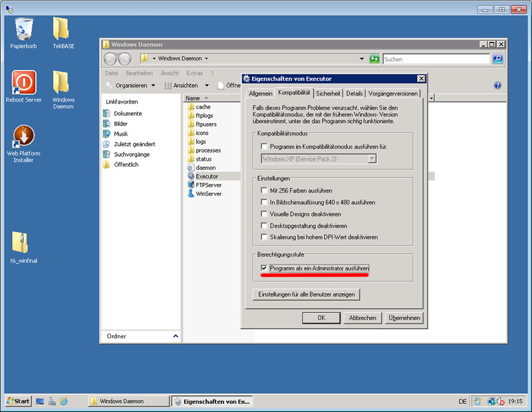Select the ftplogs folder
The height and width of the screenshot is (412, 532).
point(200,116)
